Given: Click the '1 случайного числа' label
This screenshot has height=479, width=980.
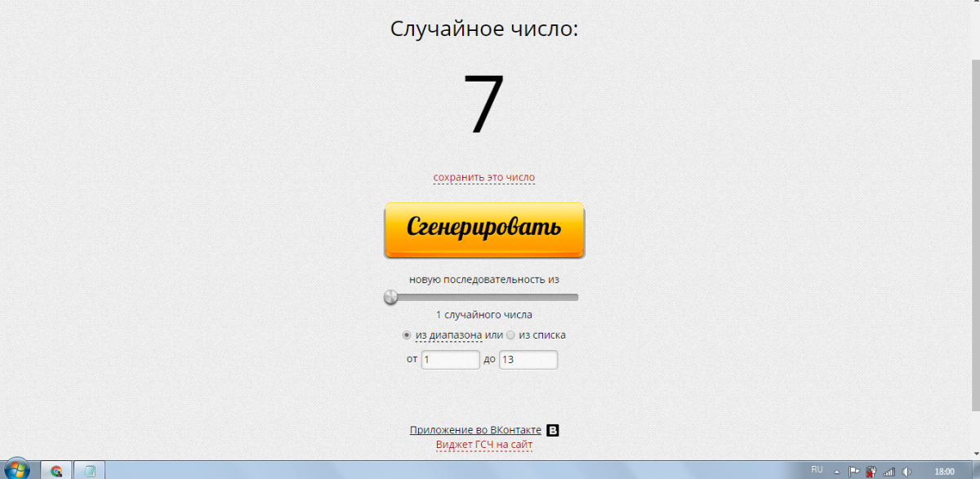Looking at the screenshot, I should pos(484,315).
